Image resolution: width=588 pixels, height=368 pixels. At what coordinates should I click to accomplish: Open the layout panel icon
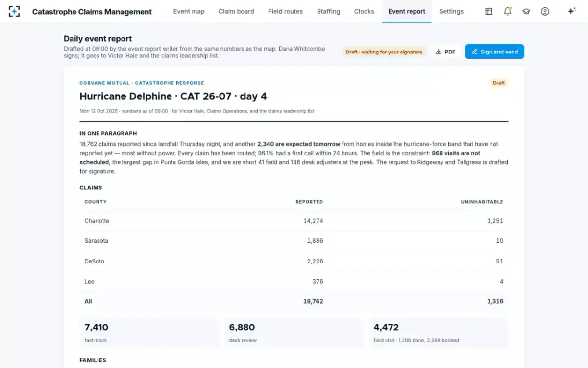pyautogui.click(x=489, y=11)
